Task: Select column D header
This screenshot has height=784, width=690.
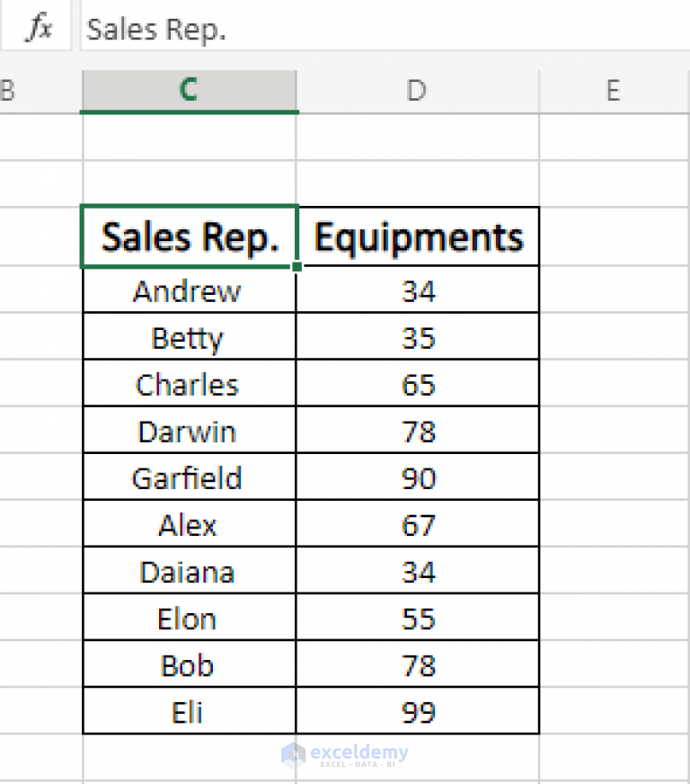Action: click(x=416, y=90)
